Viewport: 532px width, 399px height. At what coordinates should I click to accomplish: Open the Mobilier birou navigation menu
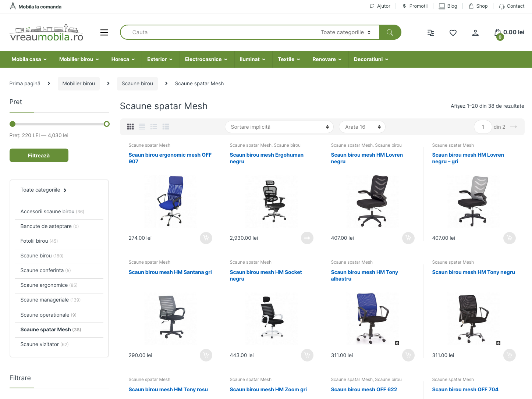pyautogui.click(x=79, y=59)
